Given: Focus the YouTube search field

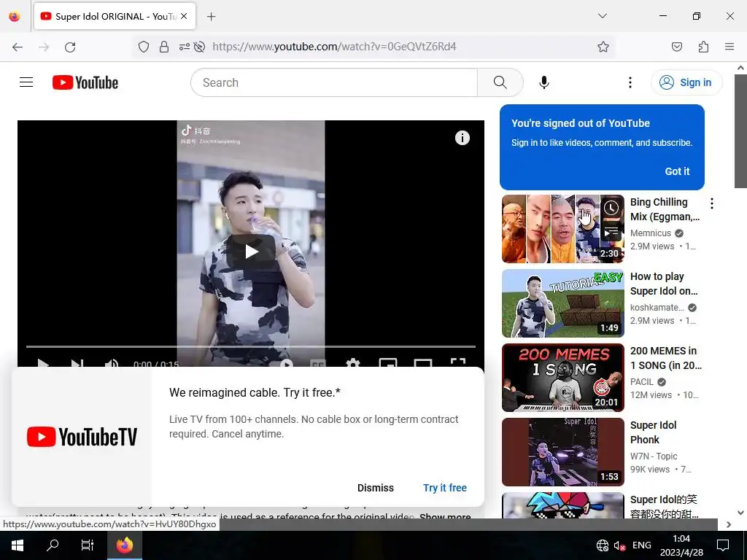Looking at the screenshot, I should 334,82.
